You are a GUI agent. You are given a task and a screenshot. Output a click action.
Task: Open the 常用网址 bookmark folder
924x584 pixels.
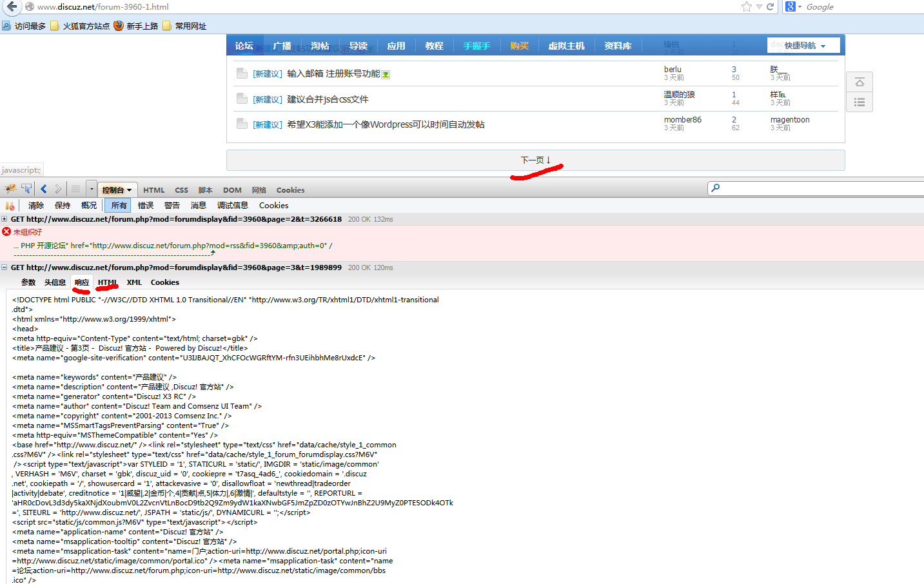(x=184, y=26)
